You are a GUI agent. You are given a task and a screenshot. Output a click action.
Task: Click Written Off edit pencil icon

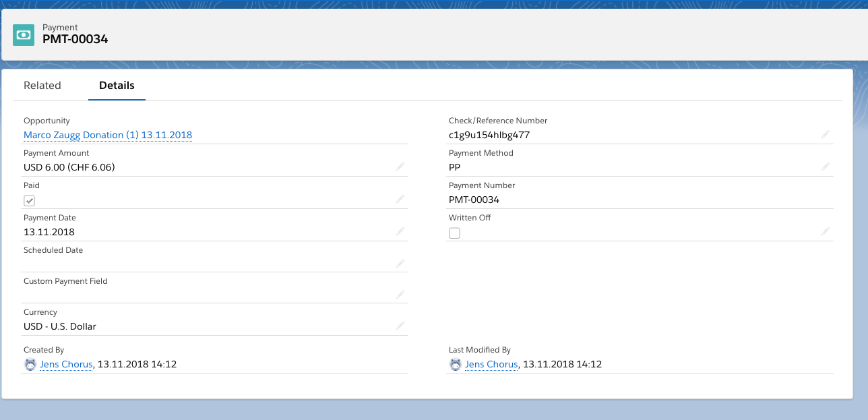click(826, 231)
